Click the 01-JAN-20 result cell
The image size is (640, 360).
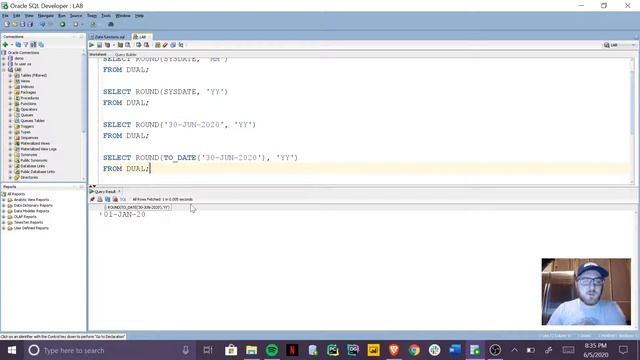pos(125,215)
